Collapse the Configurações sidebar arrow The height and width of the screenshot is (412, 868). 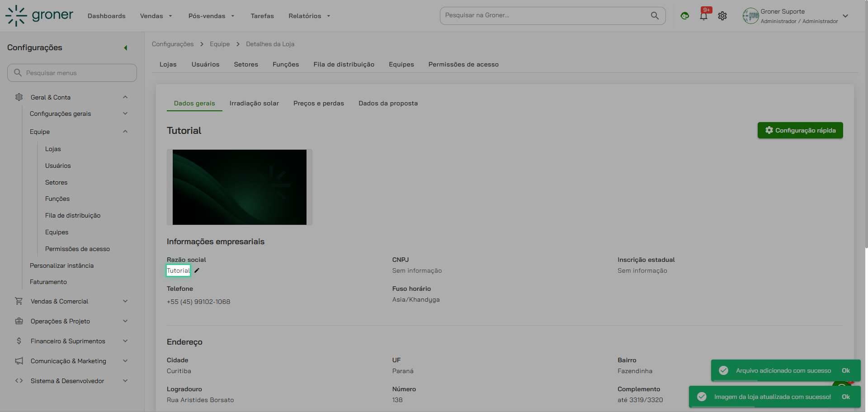point(126,47)
